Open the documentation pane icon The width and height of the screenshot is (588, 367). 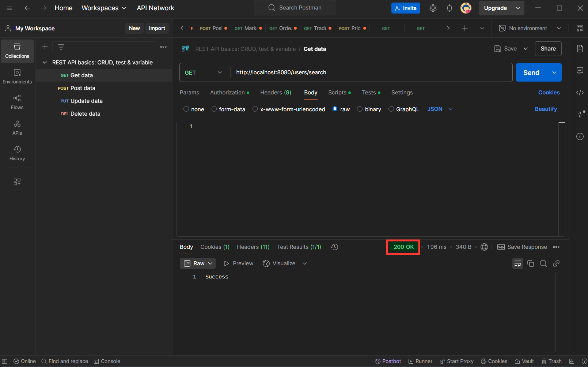pos(580,49)
